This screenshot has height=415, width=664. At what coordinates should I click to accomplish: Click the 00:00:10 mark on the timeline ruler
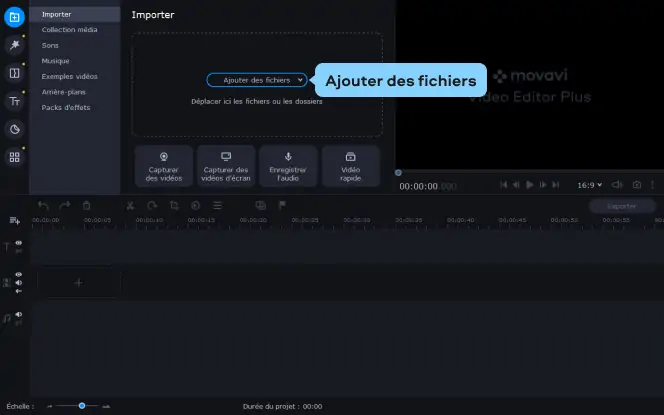[x=149, y=220]
